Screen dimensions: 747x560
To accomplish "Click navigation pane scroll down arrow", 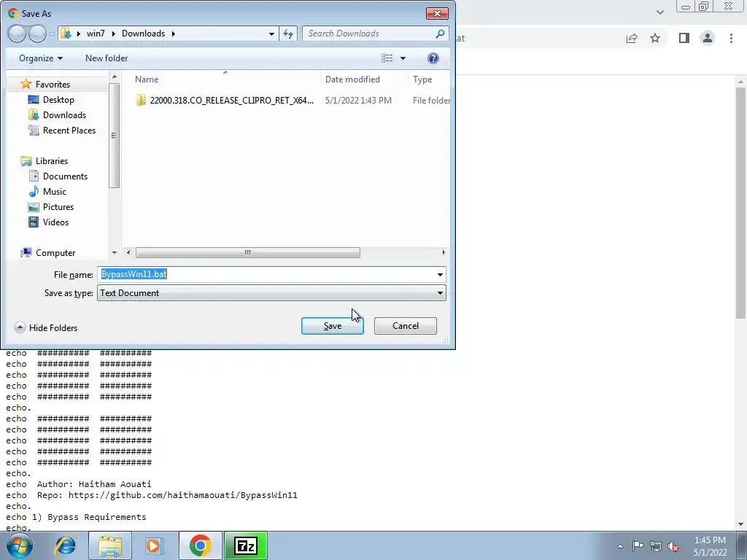I will 115,252.
